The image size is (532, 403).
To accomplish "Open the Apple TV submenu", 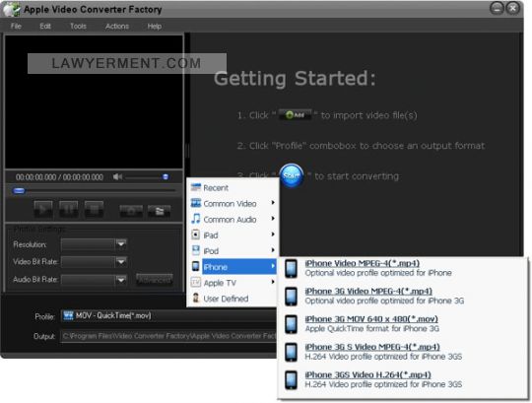I will (233, 283).
